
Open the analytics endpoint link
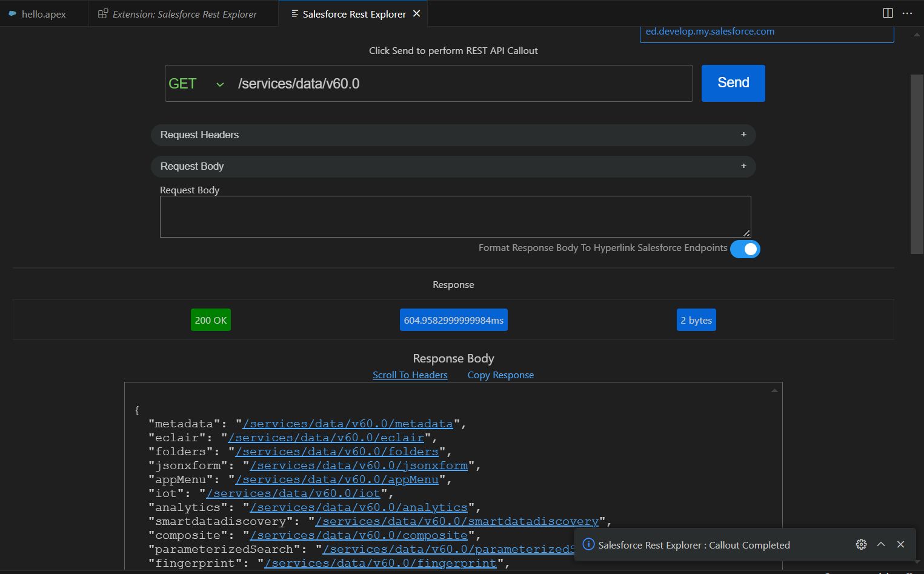tap(359, 507)
